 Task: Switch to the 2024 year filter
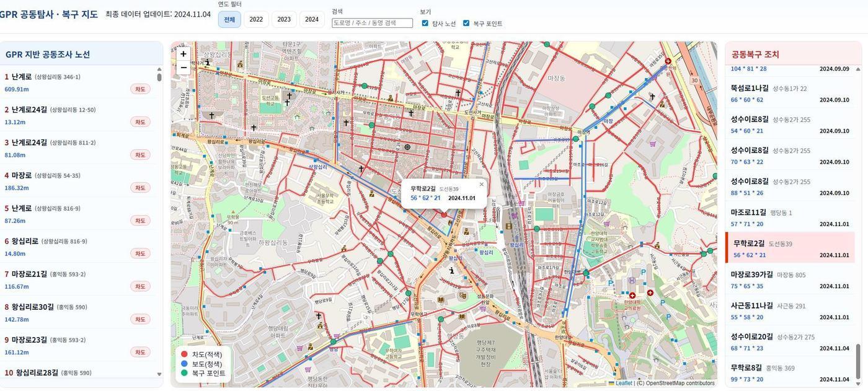point(312,19)
